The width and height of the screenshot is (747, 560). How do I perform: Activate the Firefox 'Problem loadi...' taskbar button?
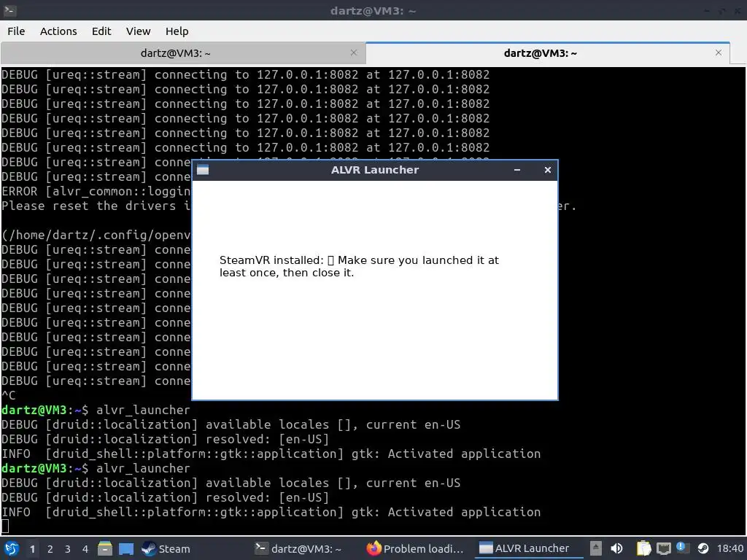(415, 548)
